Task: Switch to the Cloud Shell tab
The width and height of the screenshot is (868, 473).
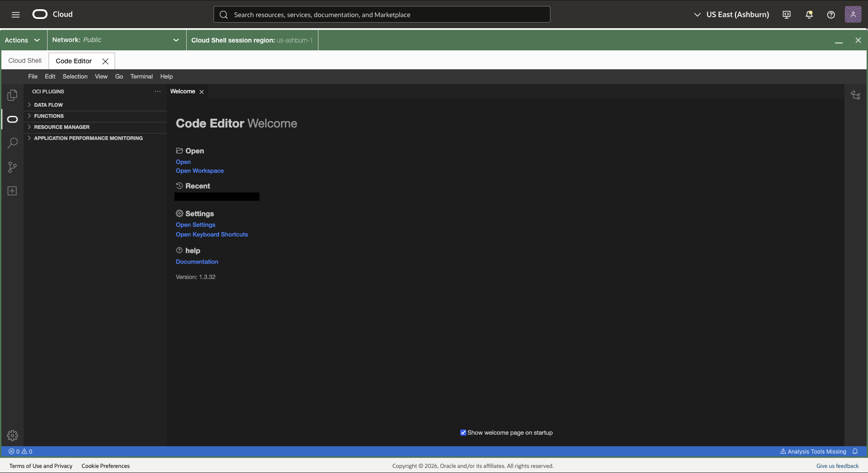Action: click(25, 61)
